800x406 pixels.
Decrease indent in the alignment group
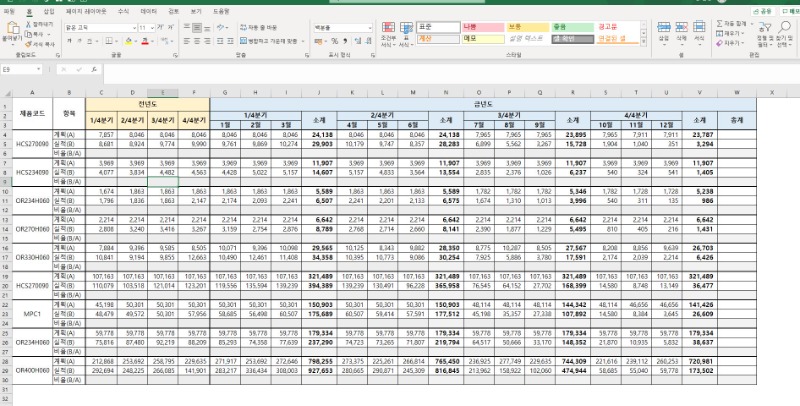click(x=220, y=41)
